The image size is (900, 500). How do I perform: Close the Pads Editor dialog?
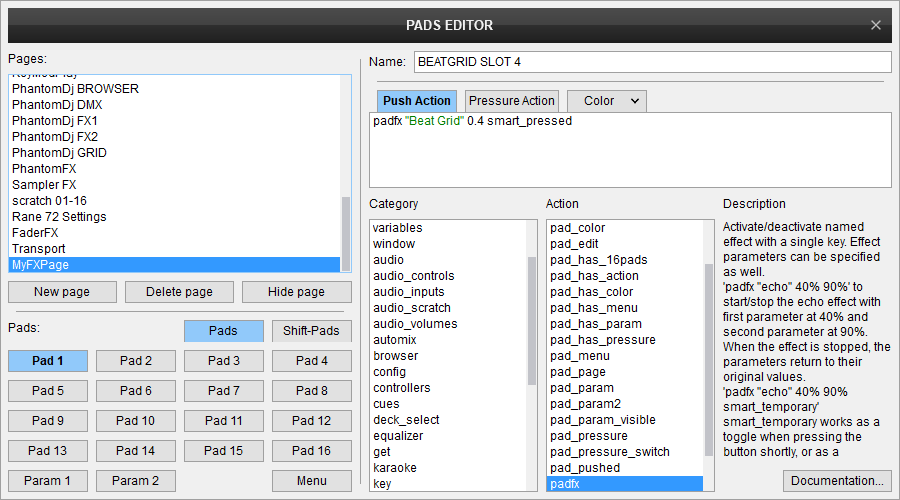click(876, 25)
